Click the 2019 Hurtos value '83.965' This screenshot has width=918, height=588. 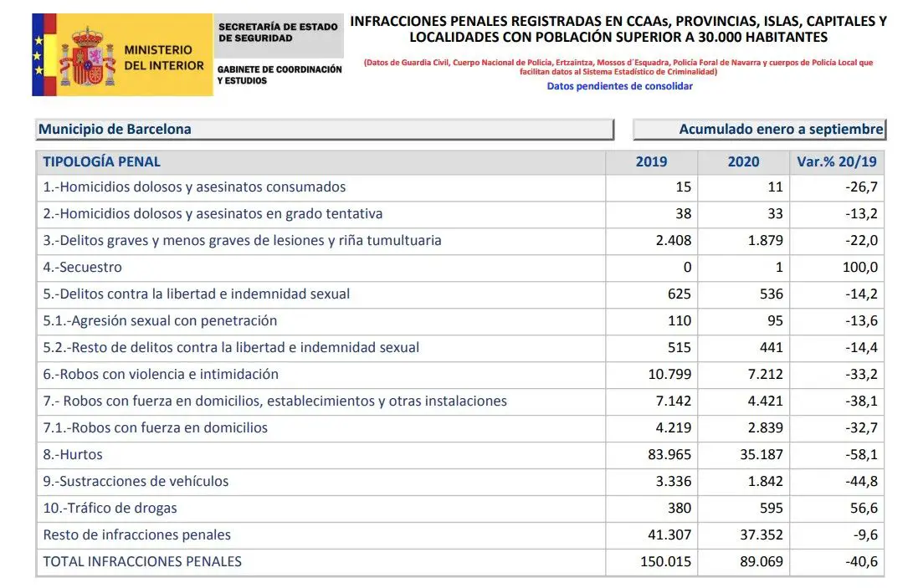(x=652, y=455)
